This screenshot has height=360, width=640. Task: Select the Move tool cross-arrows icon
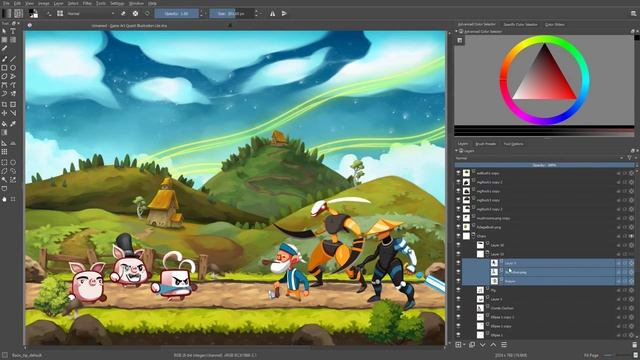(4, 113)
